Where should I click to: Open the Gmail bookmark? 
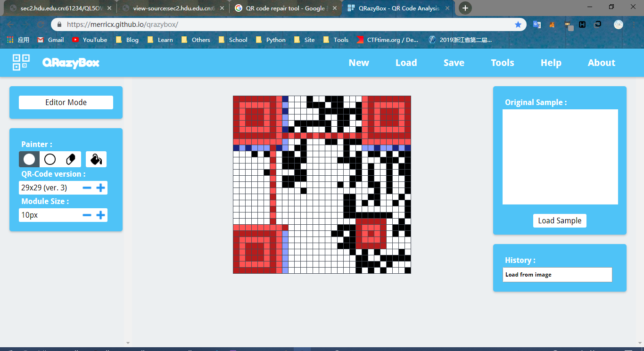50,40
